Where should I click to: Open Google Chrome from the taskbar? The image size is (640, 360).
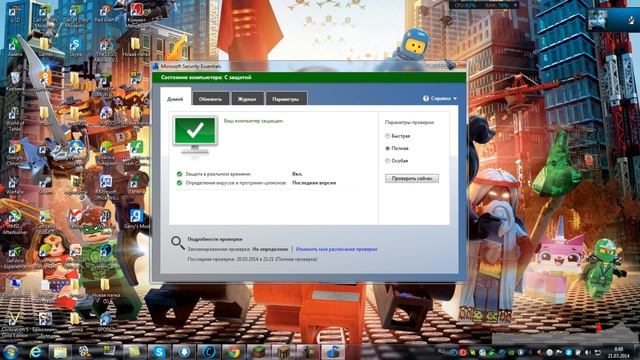(x=233, y=352)
